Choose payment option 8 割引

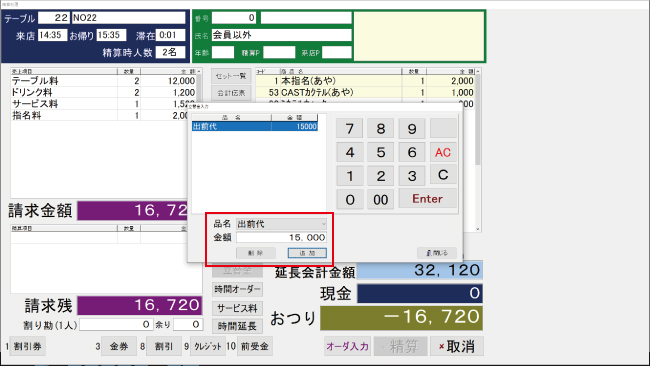point(164,346)
